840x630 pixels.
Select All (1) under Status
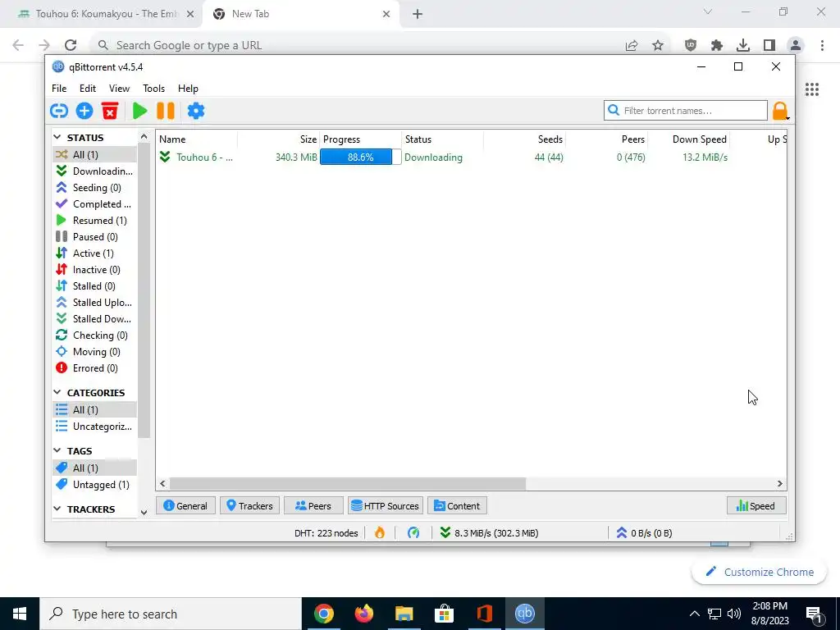pyautogui.click(x=95, y=155)
